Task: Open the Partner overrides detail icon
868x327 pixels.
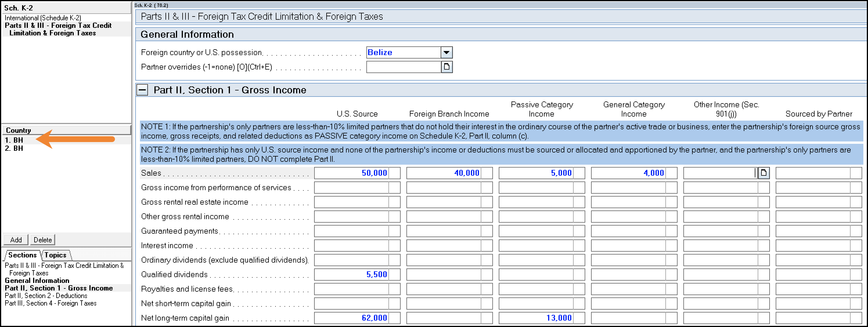Action: point(446,67)
